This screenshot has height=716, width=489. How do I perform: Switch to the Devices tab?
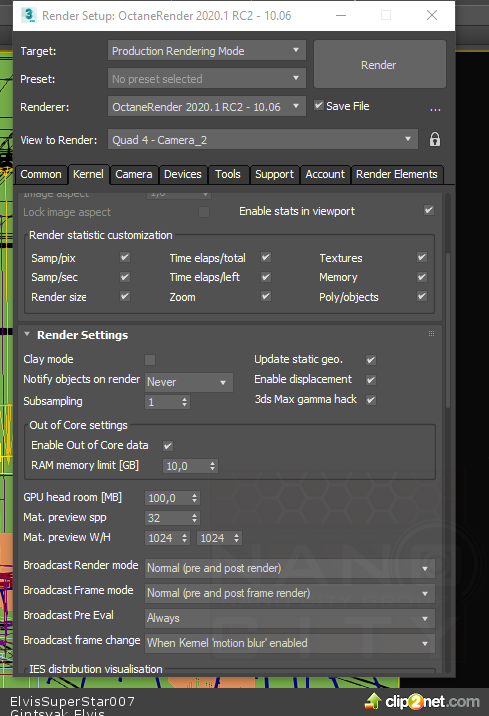[183, 174]
